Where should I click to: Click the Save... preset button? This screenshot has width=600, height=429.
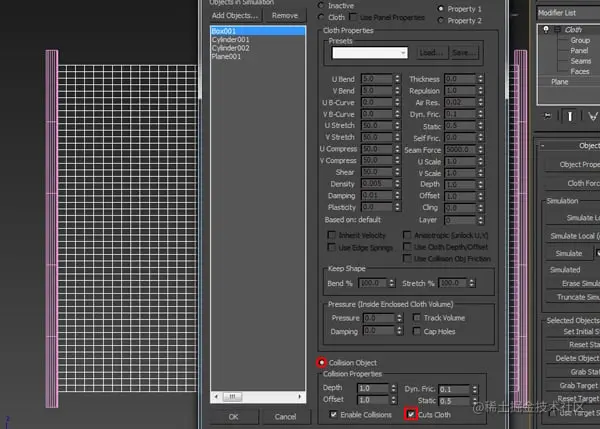463,53
